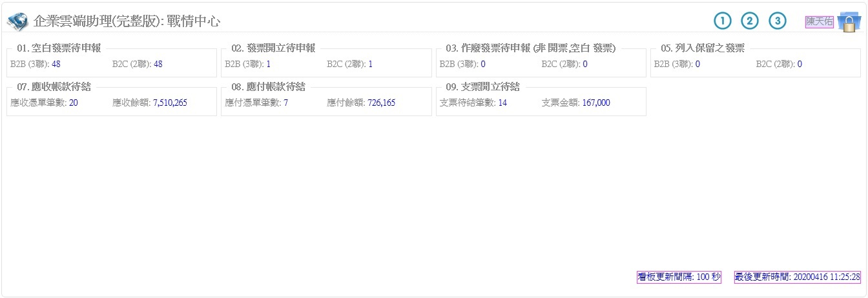Click 支票金額 amount 167,000

point(596,103)
